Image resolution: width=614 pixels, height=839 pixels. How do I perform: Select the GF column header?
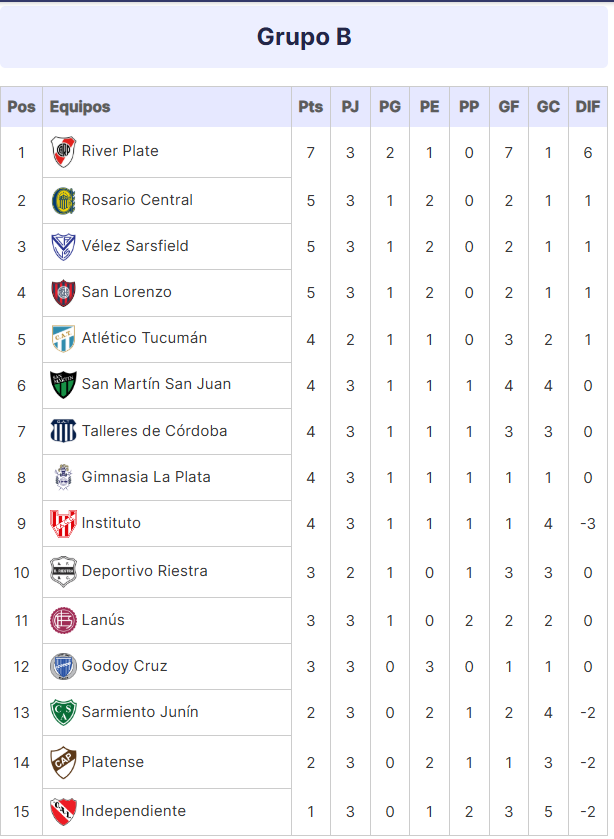pyautogui.click(x=509, y=107)
